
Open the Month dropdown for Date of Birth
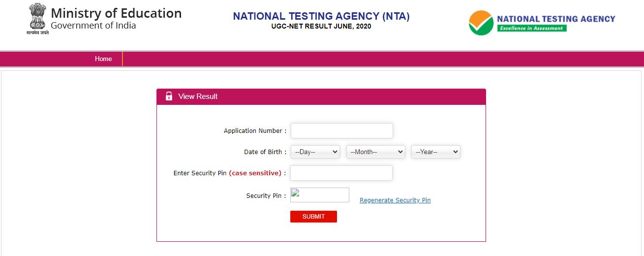[x=375, y=152]
